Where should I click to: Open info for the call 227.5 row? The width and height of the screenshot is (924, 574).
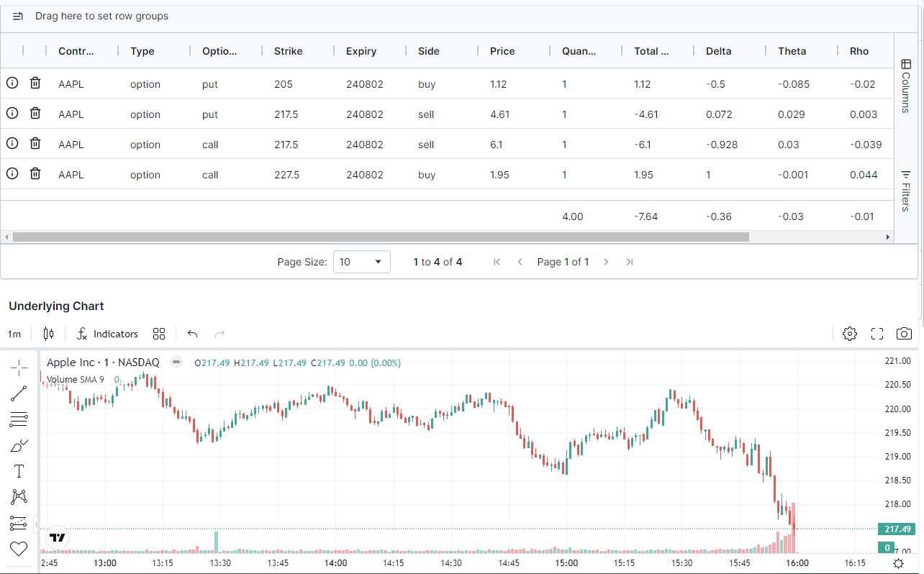(12, 173)
